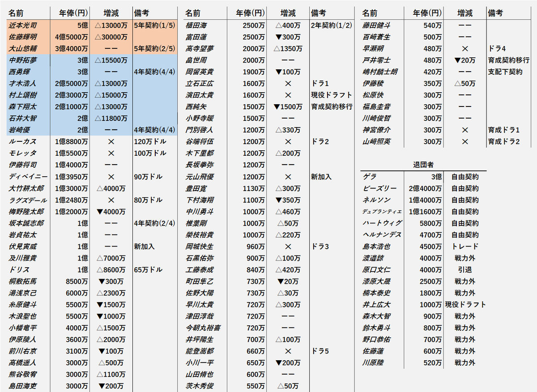Select the note "90万ドル"
The image size is (537, 392).
tap(148, 177)
